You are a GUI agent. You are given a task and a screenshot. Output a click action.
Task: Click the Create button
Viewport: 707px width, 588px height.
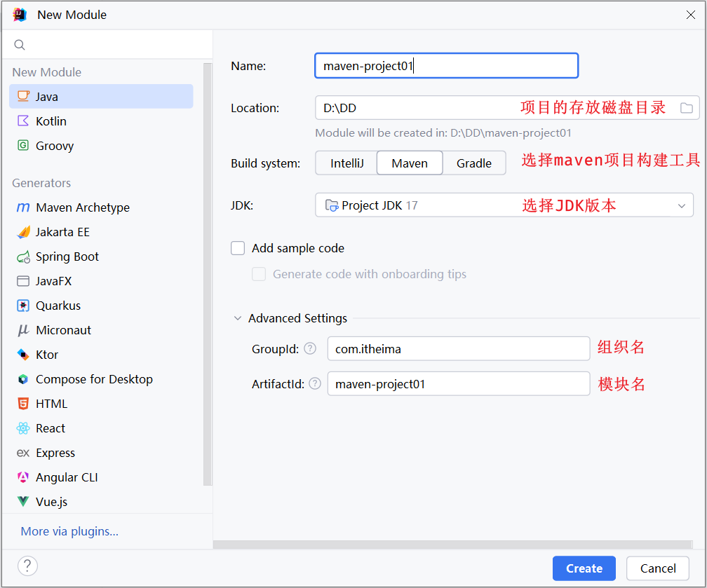pos(584,568)
